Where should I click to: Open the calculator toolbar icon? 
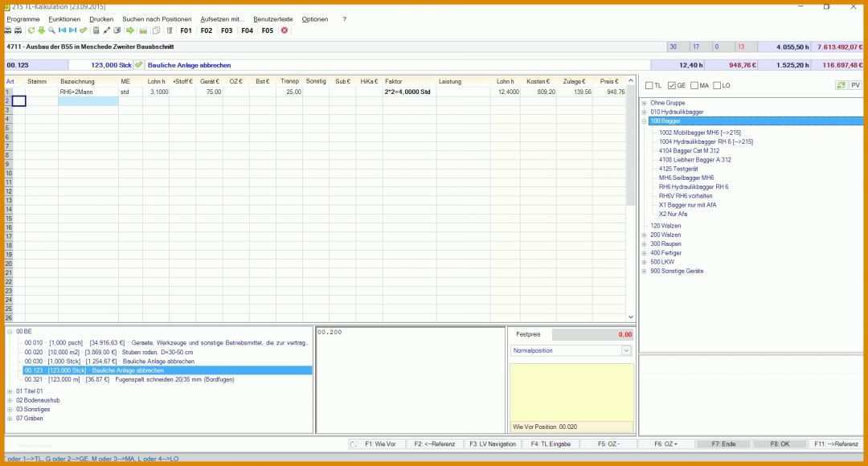coord(96,31)
